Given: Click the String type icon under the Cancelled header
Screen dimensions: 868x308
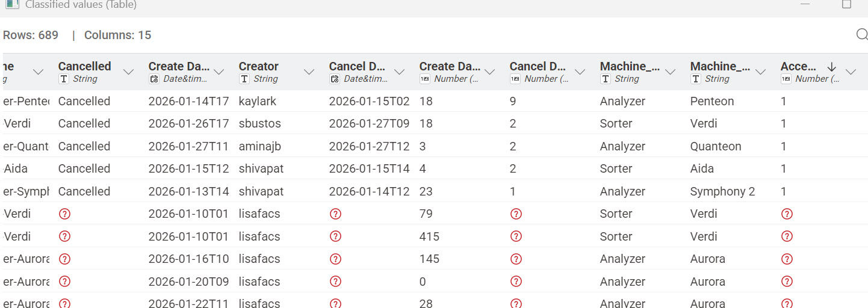Looking at the screenshot, I should 64,79.
